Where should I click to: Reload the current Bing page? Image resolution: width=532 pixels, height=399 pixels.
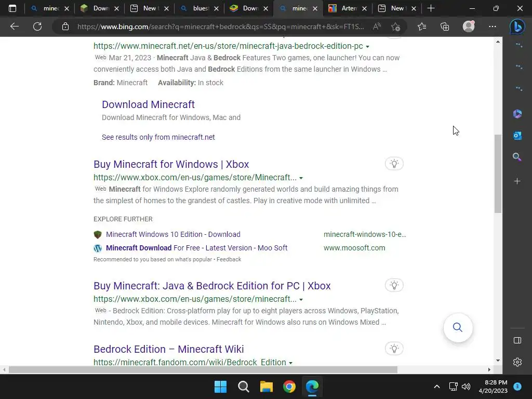pos(37,26)
